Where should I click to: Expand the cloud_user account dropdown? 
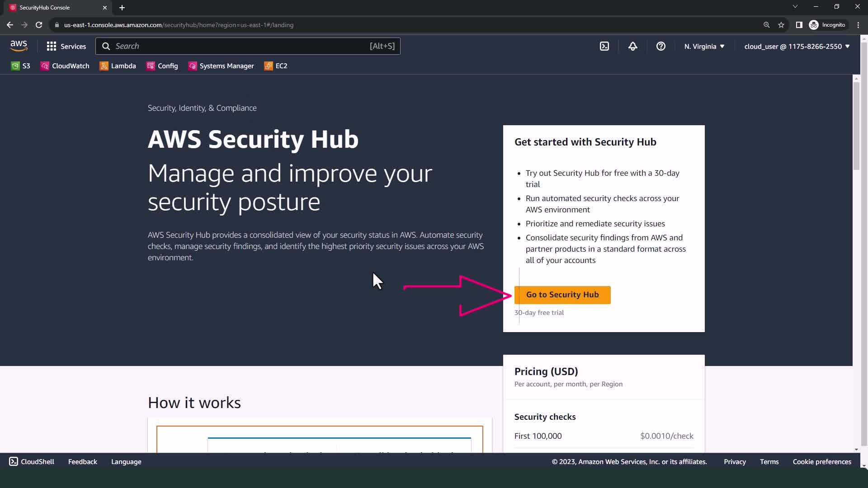[x=797, y=46]
